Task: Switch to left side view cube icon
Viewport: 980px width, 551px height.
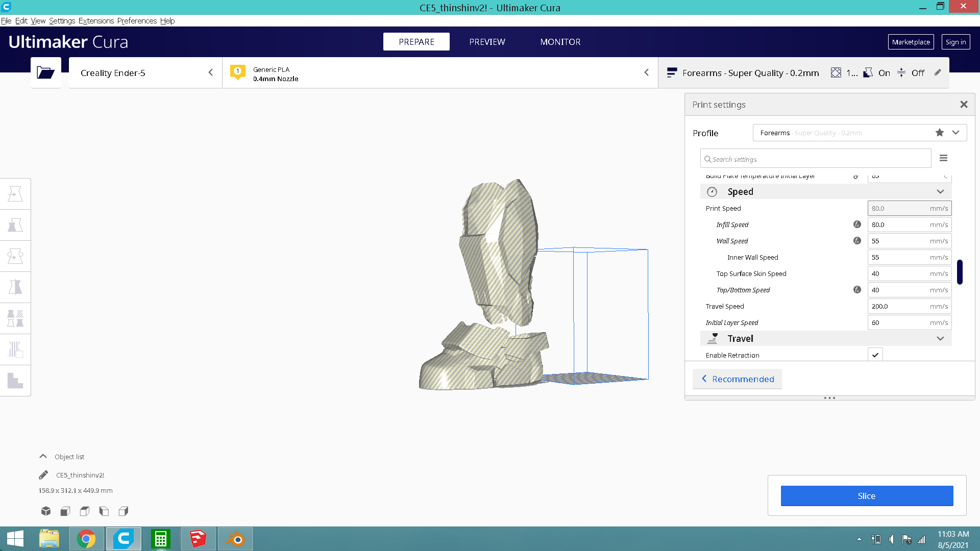Action: (104, 511)
